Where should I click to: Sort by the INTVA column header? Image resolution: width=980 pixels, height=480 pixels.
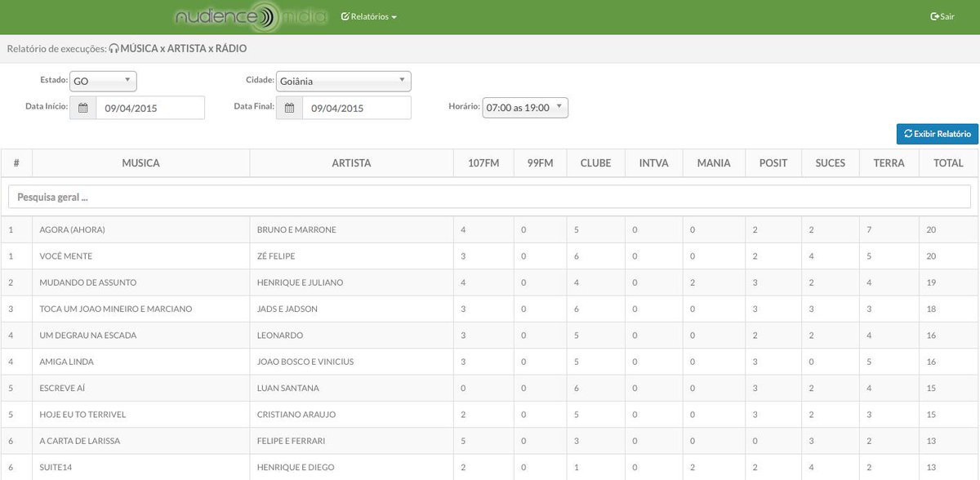tap(653, 163)
